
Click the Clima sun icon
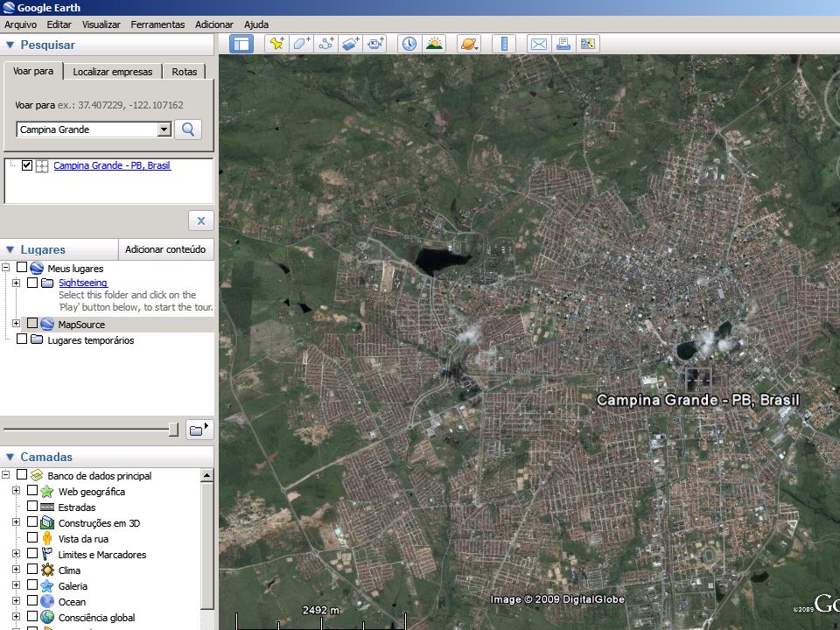pos(47,570)
